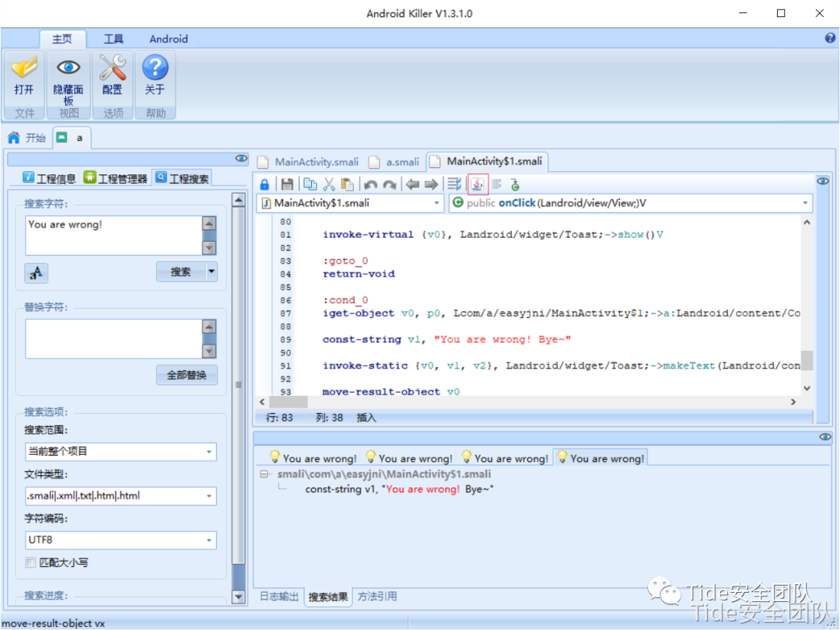The image size is (840, 630).
Task: Click the scissors cut icon
Action: [x=328, y=184]
